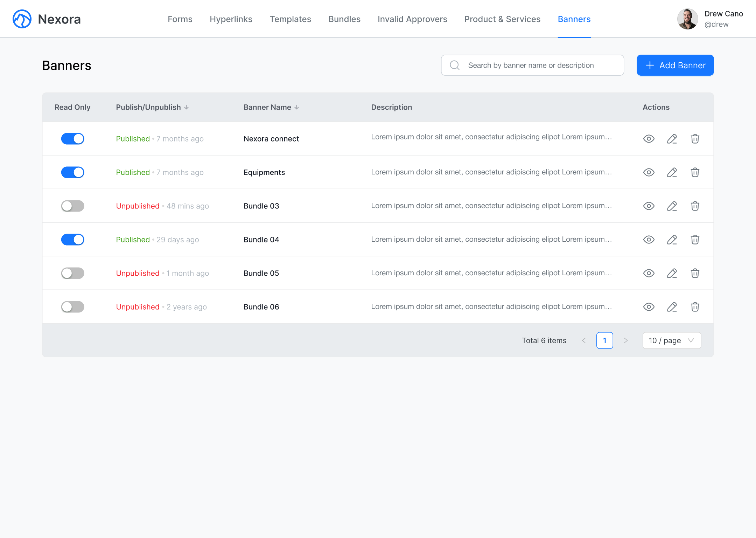Click trash icon for Bundle 06
Image resolution: width=756 pixels, height=538 pixels.
695,307
